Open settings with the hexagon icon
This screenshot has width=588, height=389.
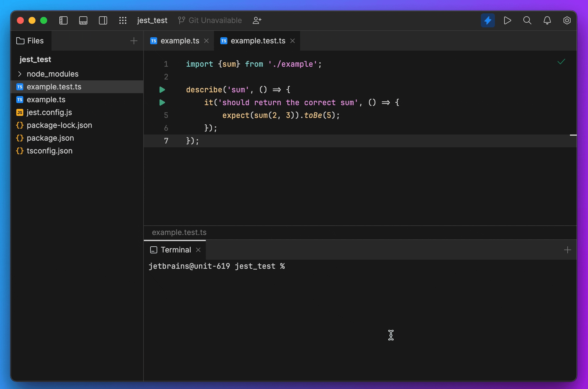click(567, 20)
